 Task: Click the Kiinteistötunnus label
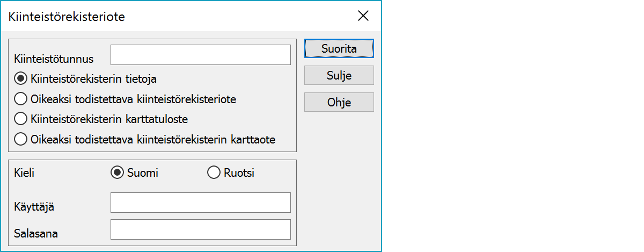click(54, 59)
